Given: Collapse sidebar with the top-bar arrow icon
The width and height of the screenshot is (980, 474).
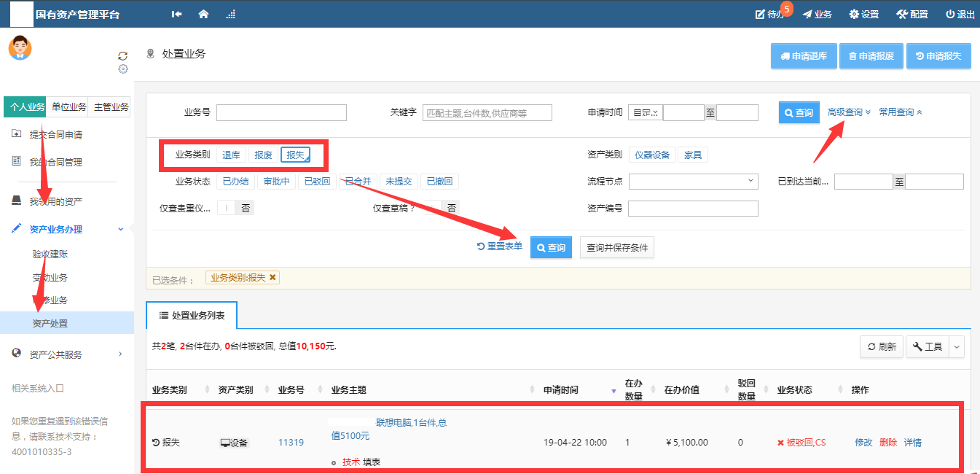Looking at the screenshot, I should tap(176, 14).
